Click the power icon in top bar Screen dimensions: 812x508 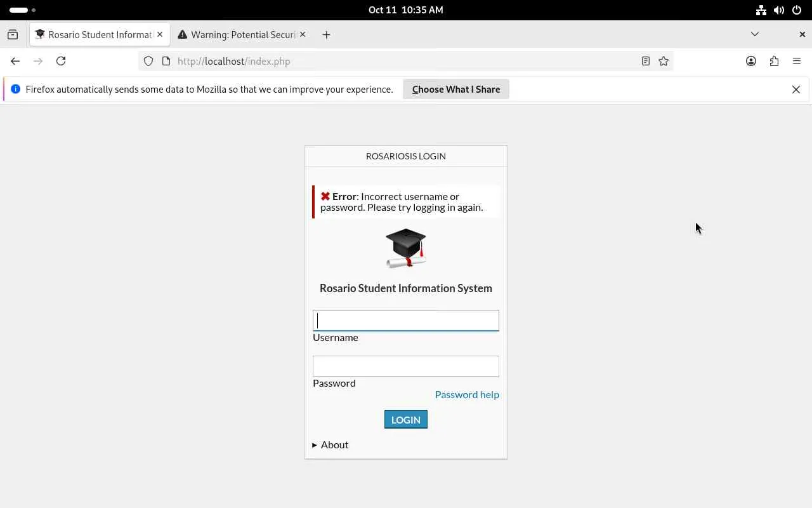pos(797,10)
